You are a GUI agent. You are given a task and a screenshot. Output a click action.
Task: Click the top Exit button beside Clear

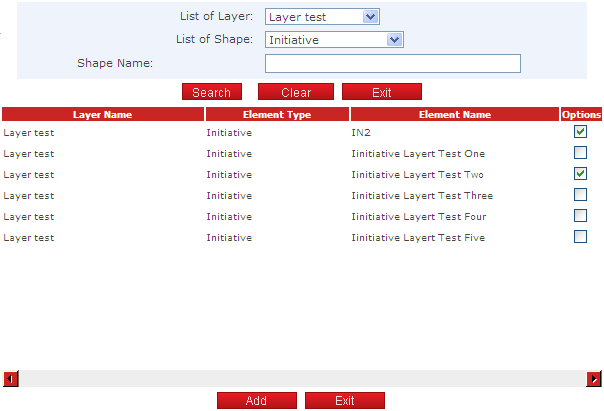click(381, 92)
